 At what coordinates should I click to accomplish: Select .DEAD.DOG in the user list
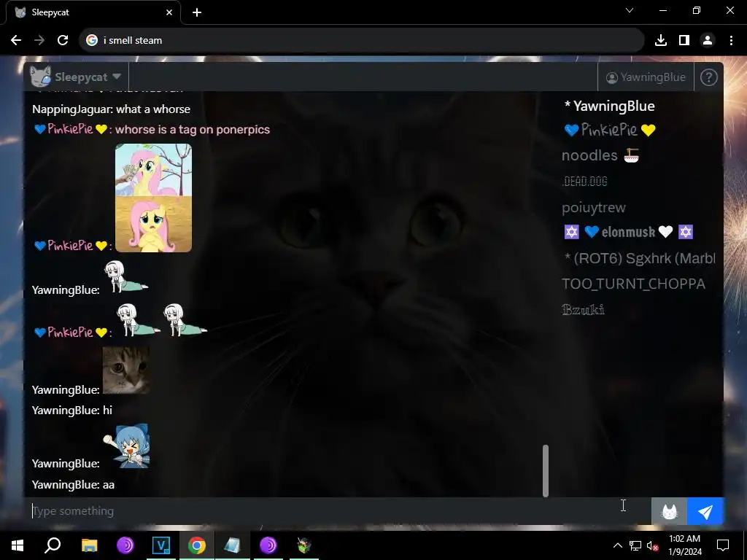[584, 181]
